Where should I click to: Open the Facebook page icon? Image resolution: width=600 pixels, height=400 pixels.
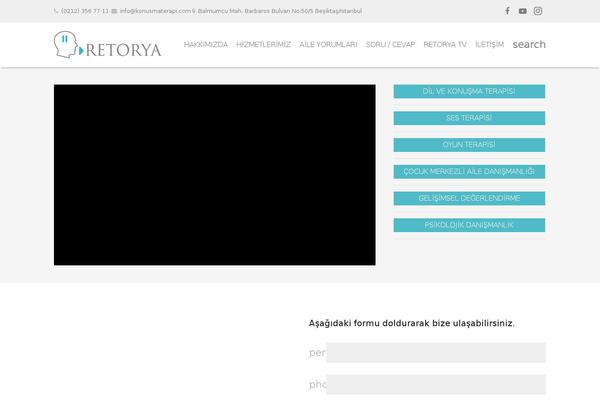click(507, 11)
